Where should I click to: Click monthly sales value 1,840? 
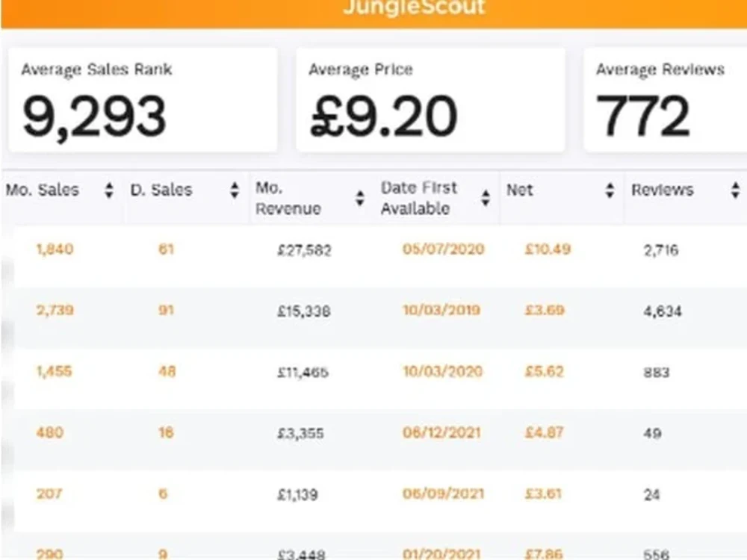click(55, 249)
